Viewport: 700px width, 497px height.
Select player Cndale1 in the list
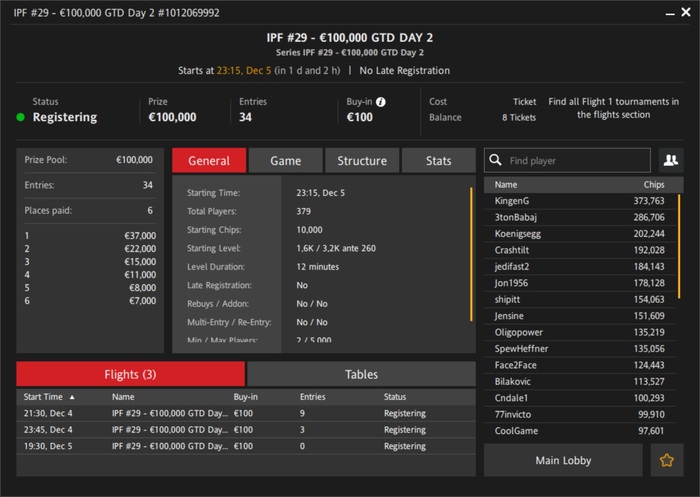tap(580, 398)
